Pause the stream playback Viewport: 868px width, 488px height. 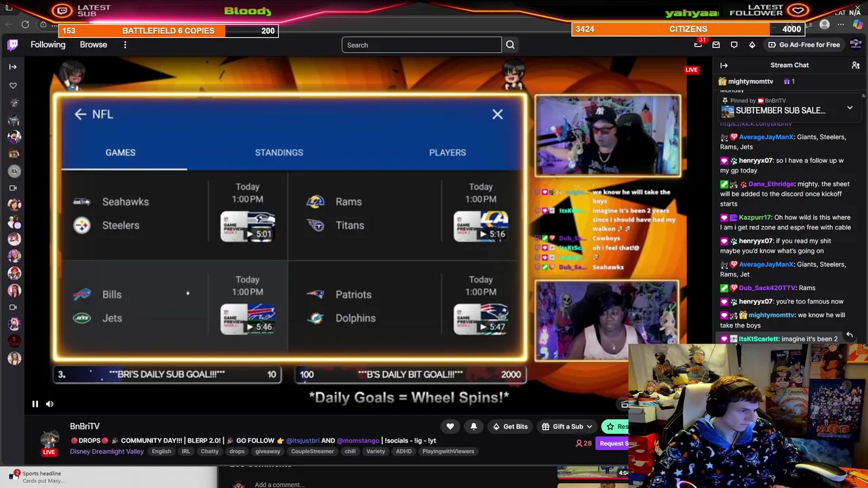click(35, 404)
